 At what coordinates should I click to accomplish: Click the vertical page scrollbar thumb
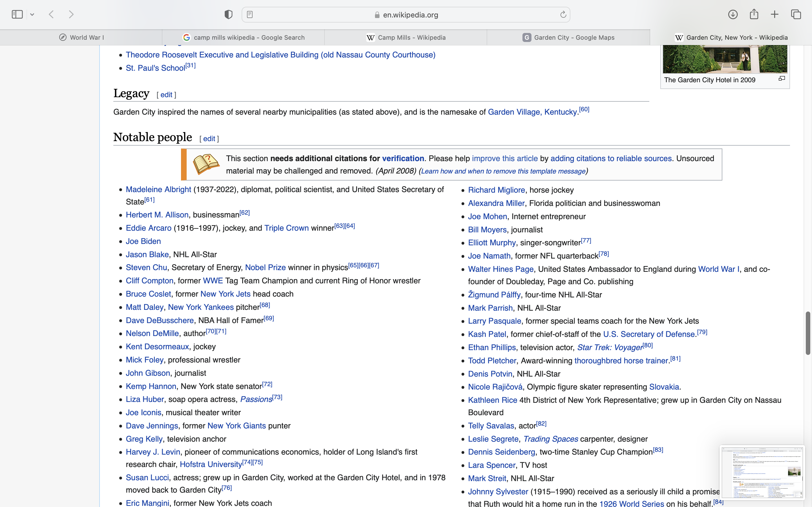click(808, 333)
